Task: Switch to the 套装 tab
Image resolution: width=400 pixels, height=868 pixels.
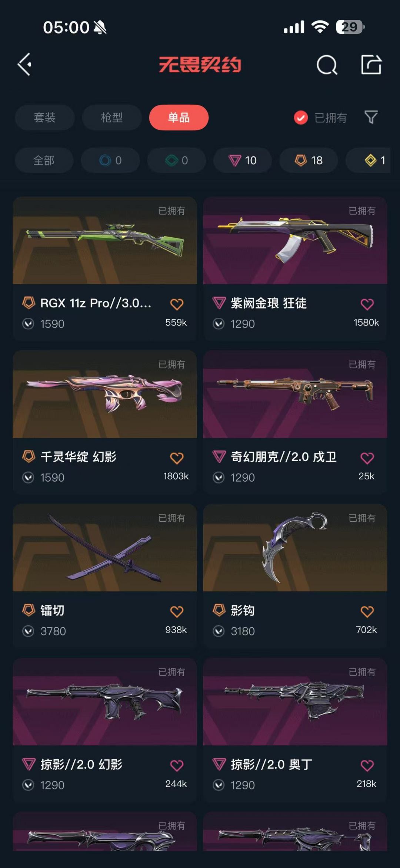Action: 45,118
